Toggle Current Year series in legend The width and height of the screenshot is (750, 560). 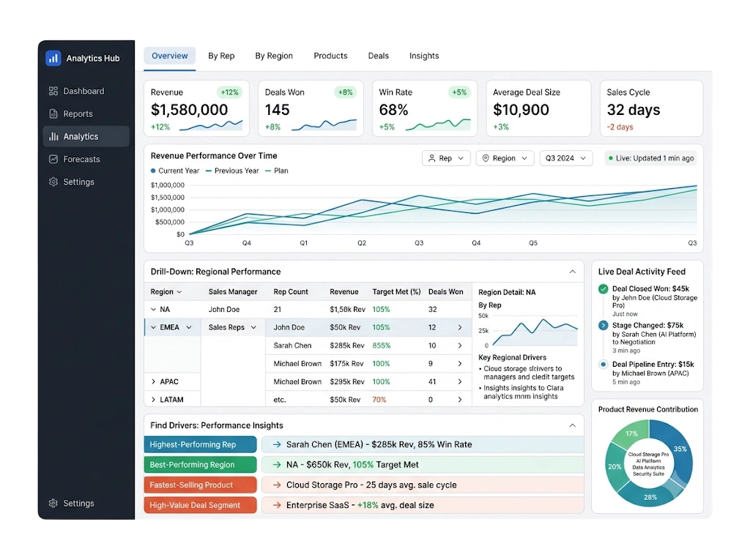coord(175,171)
